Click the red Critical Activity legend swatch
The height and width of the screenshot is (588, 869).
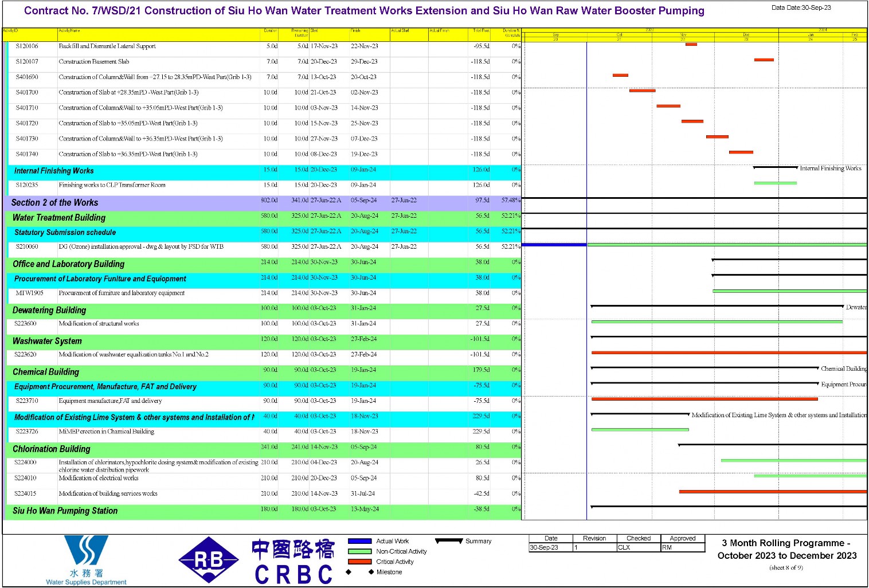click(360, 562)
